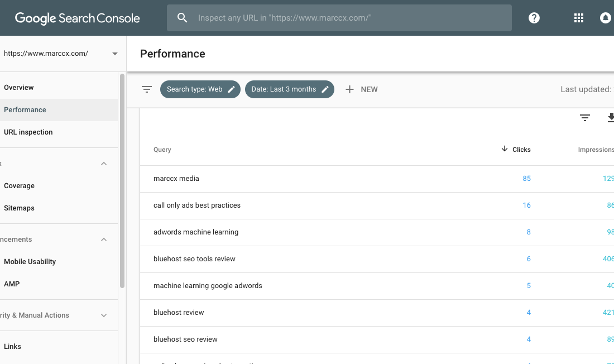Click clicks value for bluehost seo review

point(529,339)
